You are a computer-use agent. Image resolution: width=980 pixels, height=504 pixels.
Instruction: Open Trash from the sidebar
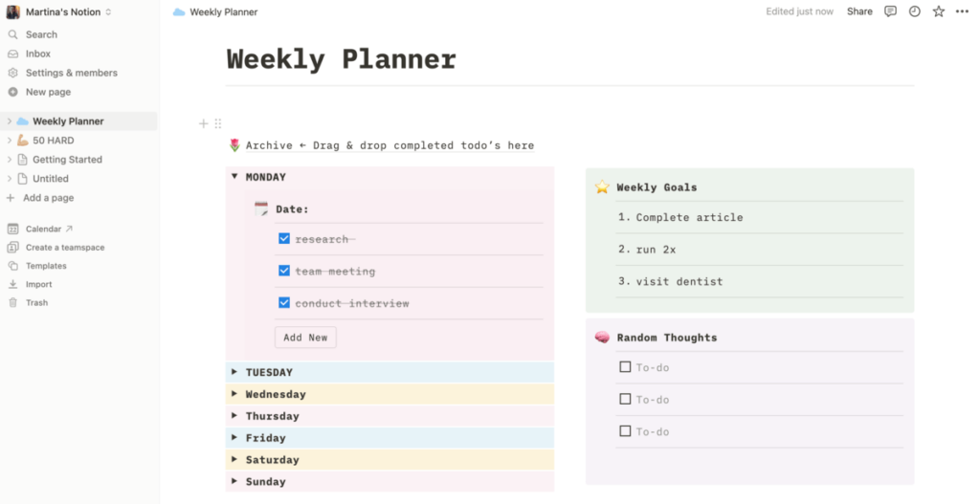pos(36,302)
